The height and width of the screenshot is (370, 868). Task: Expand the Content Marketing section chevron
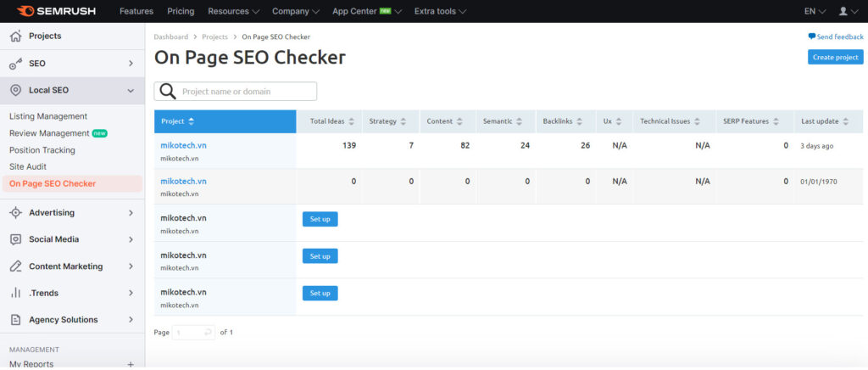(x=131, y=266)
